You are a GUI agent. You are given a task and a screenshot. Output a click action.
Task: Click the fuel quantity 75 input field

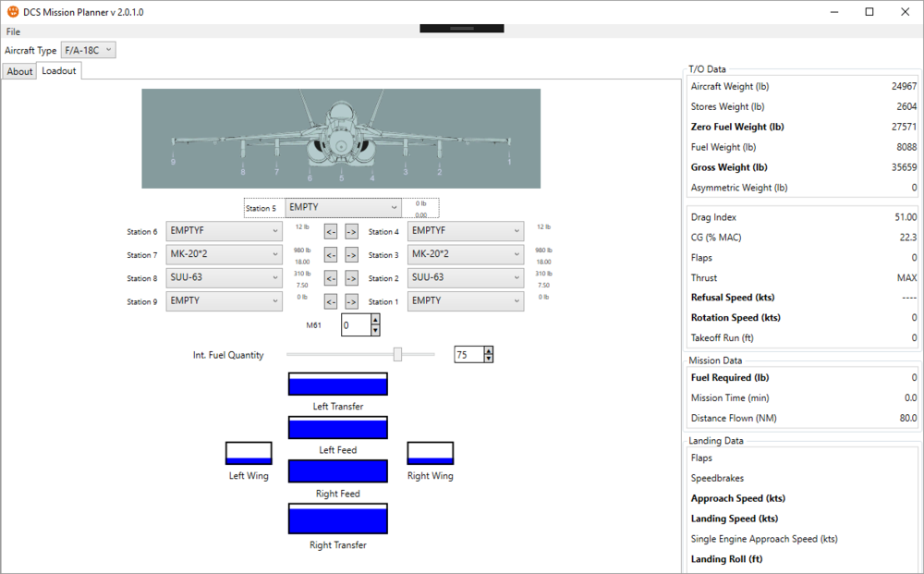[x=469, y=354]
